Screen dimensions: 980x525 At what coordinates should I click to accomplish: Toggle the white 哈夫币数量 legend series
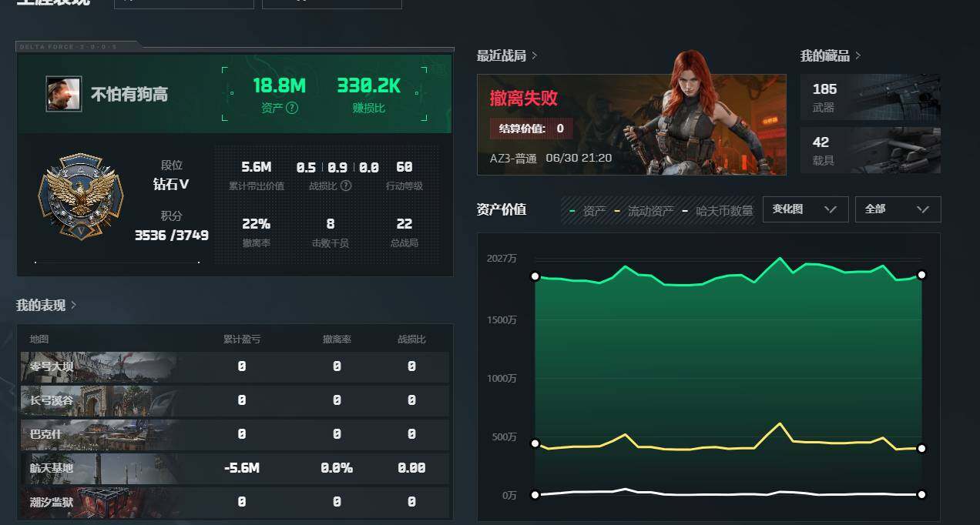coord(717,210)
